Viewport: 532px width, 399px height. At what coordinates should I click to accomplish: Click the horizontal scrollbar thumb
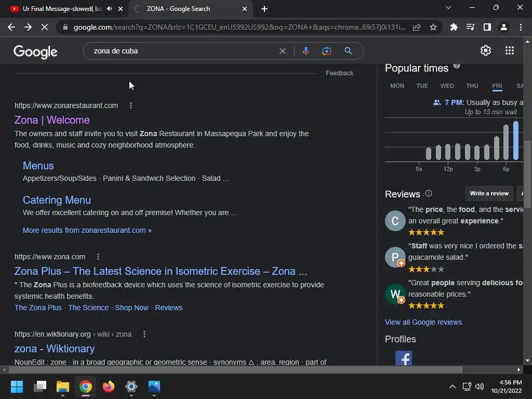coord(235,369)
